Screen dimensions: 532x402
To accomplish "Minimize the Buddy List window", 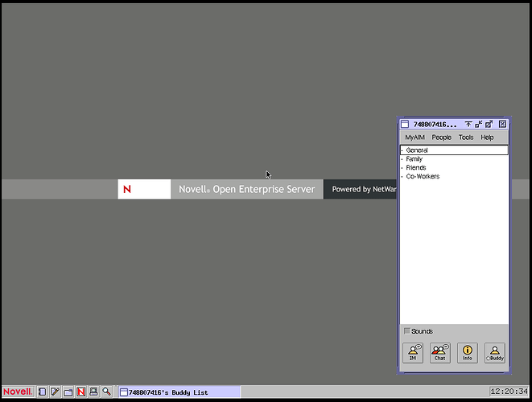I will click(x=479, y=124).
